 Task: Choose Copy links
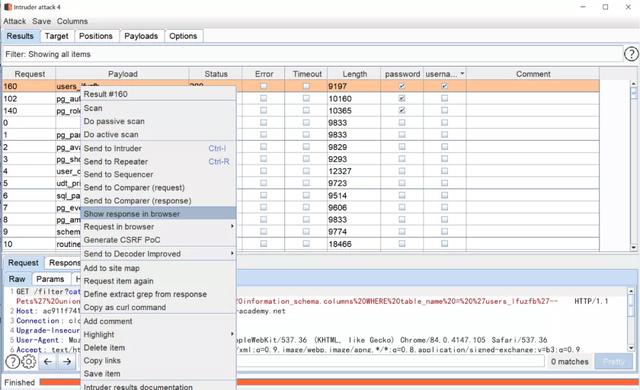click(159, 361)
